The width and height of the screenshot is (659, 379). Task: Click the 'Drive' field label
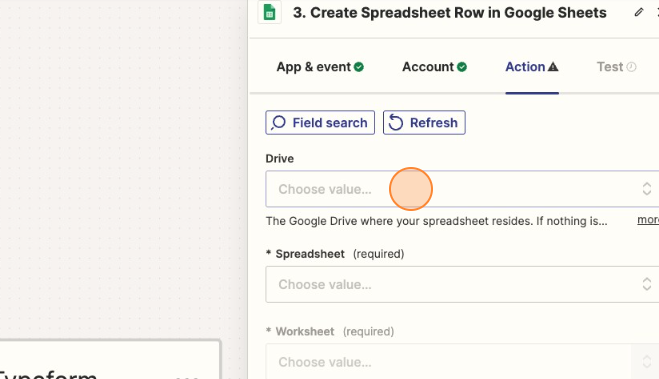point(279,158)
